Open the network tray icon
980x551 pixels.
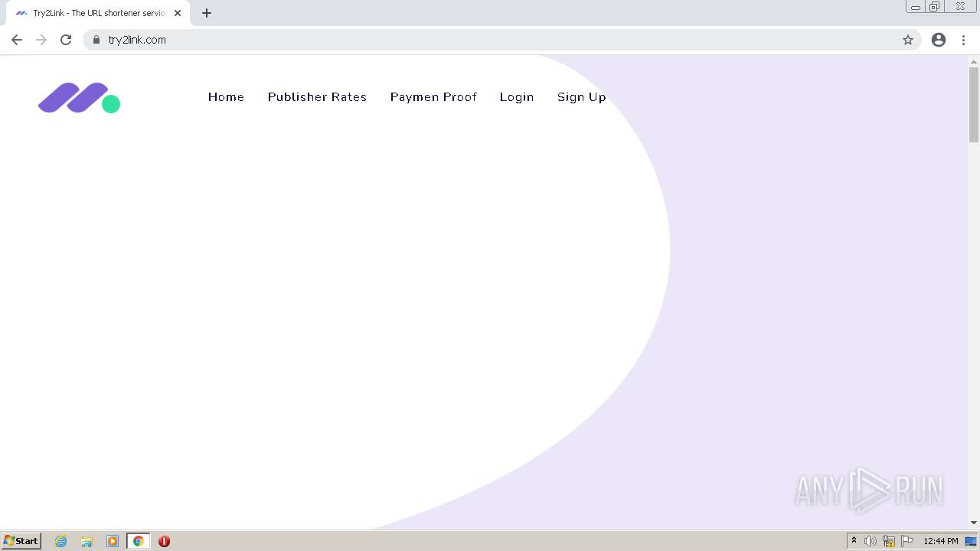[889, 541]
